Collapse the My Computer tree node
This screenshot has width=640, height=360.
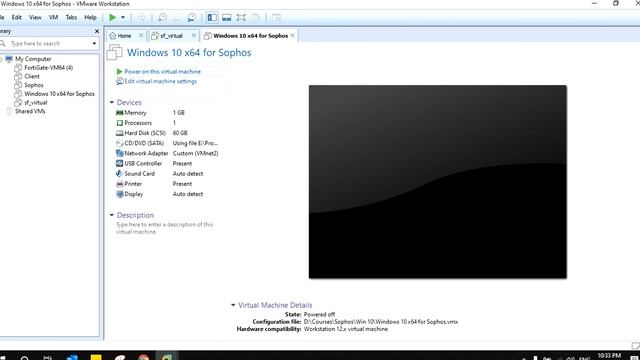point(1,59)
